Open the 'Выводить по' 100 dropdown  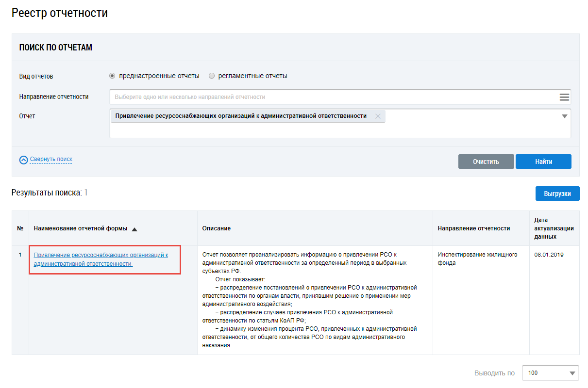click(x=550, y=373)
